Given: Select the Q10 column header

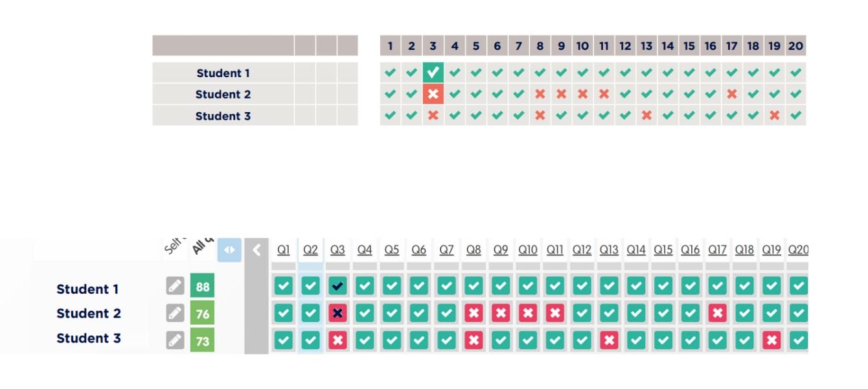Looking at the screenshot, I should click(x=528, y=250).
